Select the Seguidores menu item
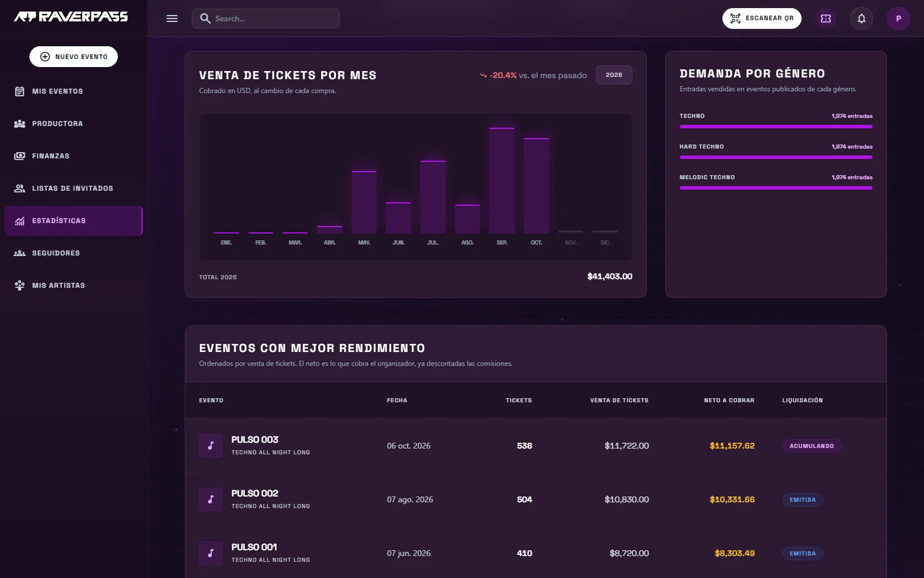Viewport: 924px width, 578px height. (x=73, y=253)
